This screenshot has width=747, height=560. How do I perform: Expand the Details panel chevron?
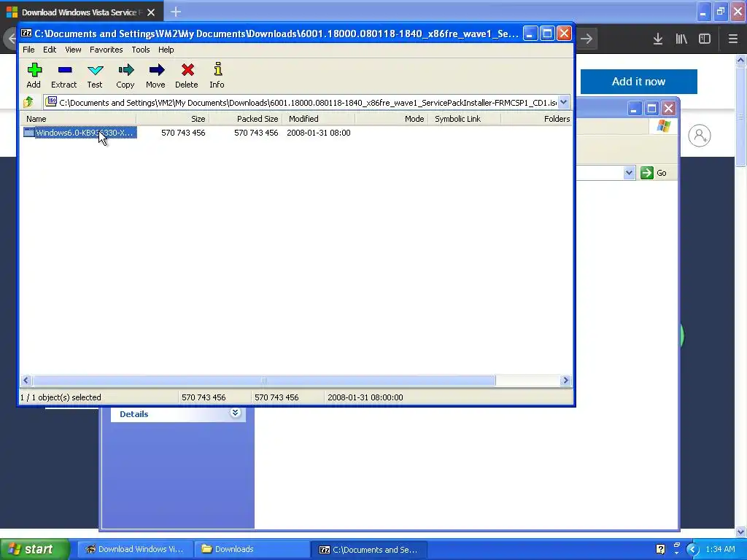pyautogui.click(x=236, y=413)
